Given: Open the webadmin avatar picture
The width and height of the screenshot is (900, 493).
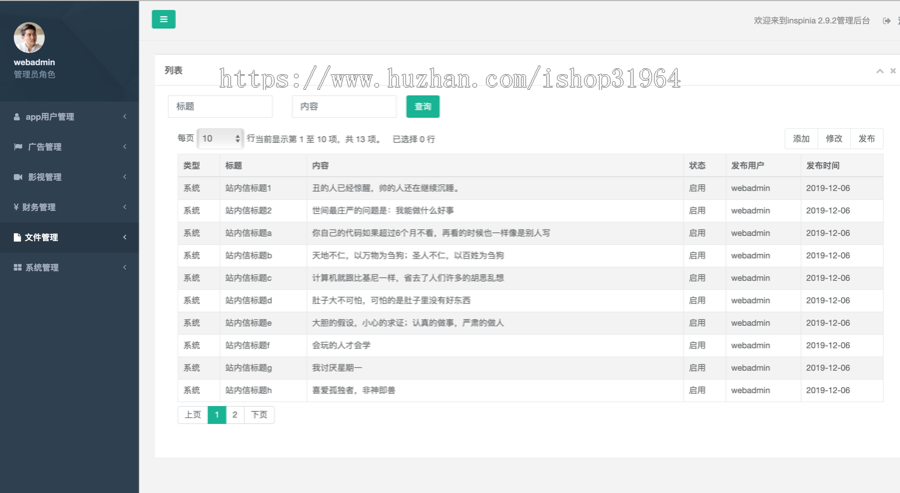Looking at the screenshot, I should coord(29,38).
